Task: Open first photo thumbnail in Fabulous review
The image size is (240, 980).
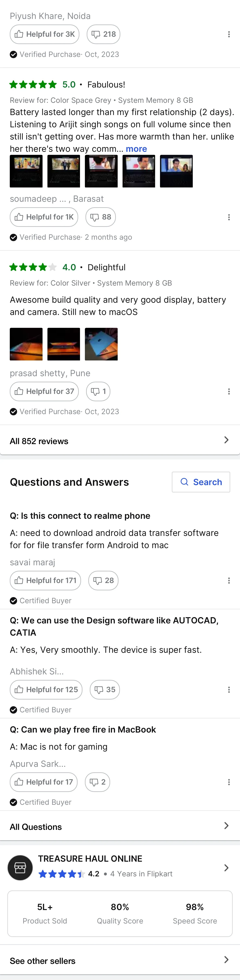Action: point(26,171)
